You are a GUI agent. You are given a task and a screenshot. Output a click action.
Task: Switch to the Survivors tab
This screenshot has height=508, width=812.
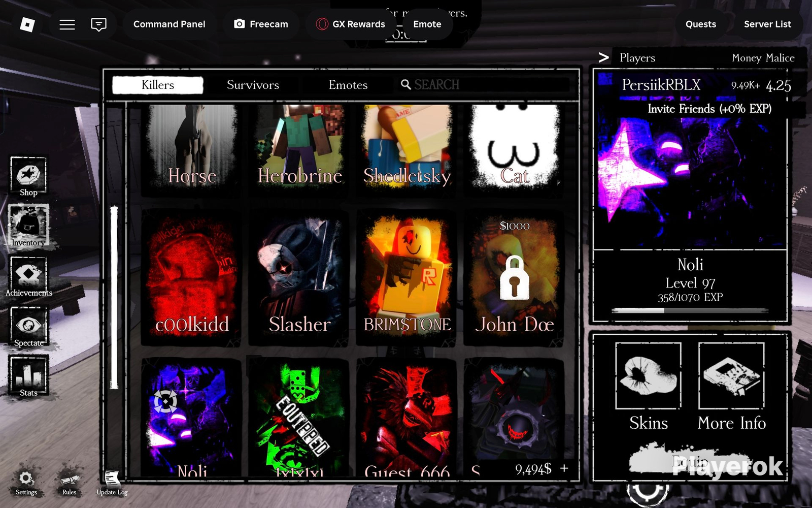coord(253,85)
